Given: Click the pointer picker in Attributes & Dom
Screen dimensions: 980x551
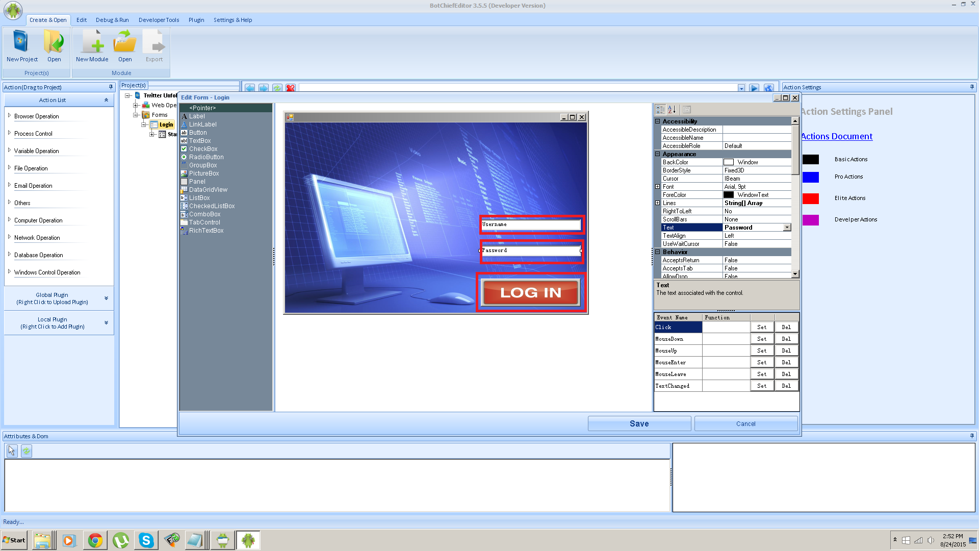Looking at the screenshot, I should click(x=12, y=451).
